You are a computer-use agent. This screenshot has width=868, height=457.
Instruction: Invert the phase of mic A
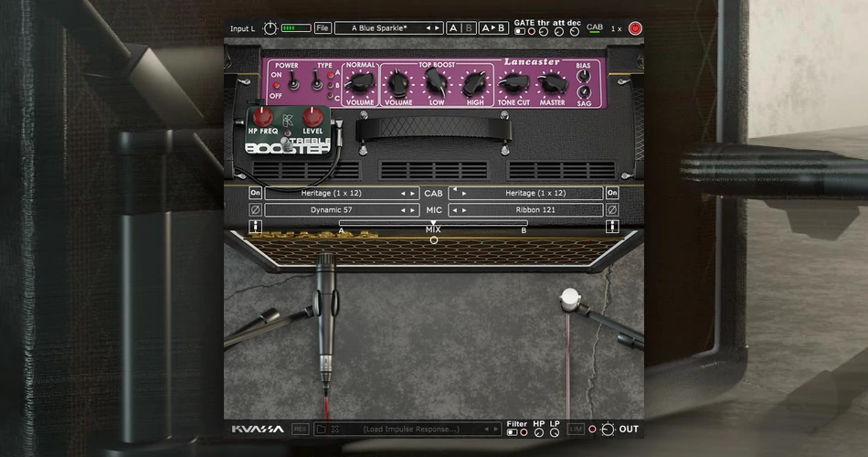255,210
